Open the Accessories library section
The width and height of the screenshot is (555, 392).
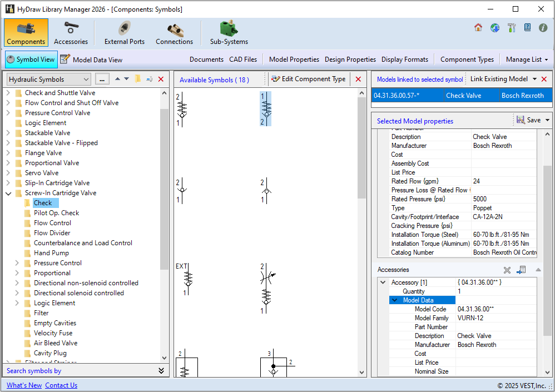tap(71, 33)
